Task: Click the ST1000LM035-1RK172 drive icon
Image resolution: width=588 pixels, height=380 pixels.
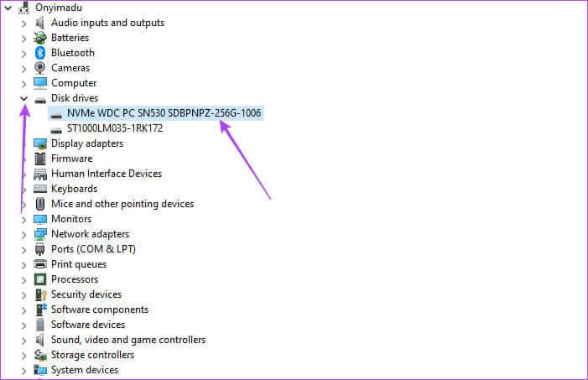Action: click(56, 130)
